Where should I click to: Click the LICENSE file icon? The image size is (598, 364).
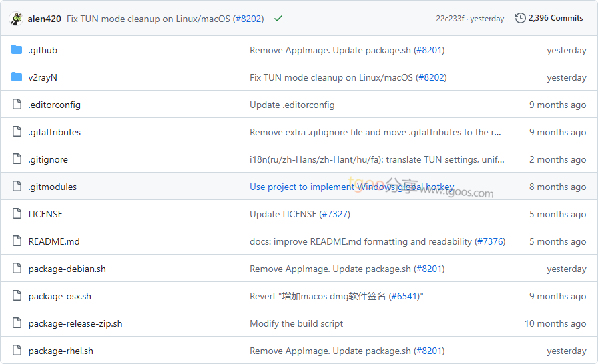click(17, 214)
